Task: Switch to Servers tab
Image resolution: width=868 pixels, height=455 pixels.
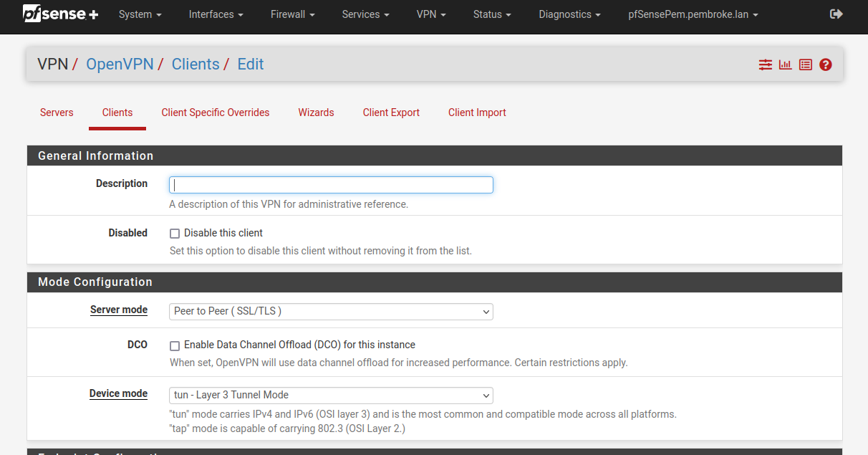Action: 57,112
